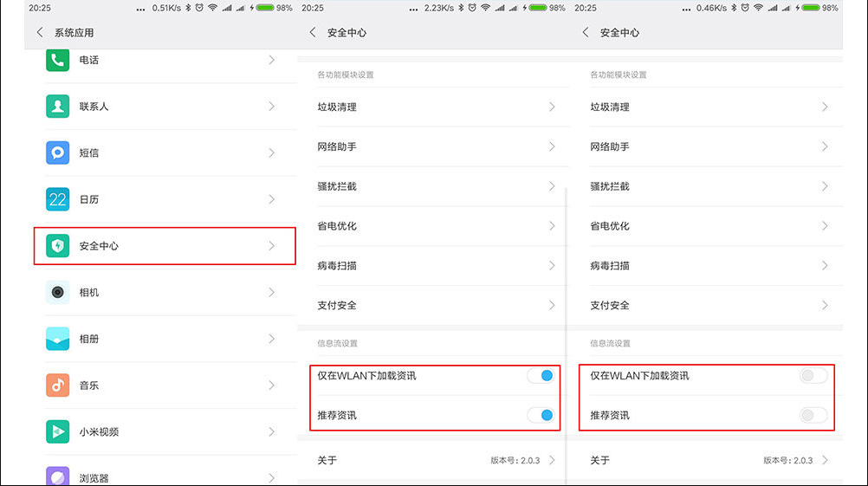Tap 音乐 list label
Image resolution: width=868 pixels, height=486 pixels.
tap(89, 386)
